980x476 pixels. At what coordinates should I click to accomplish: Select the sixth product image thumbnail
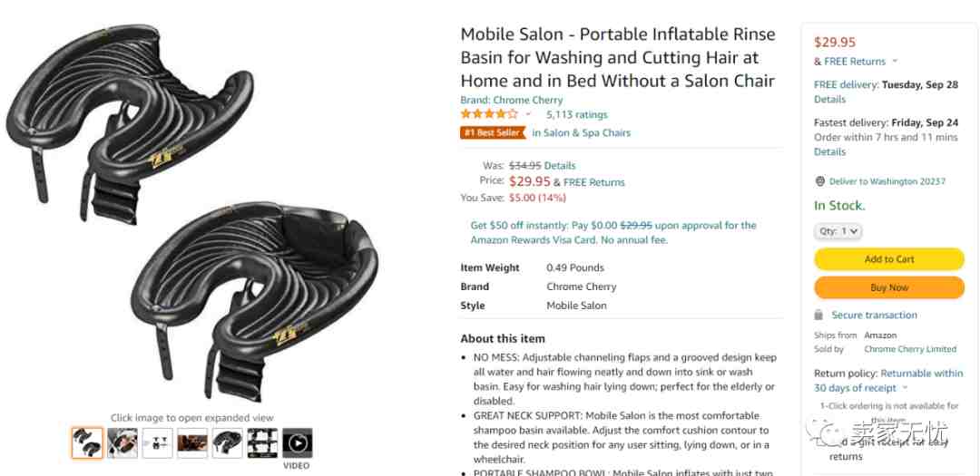[x=262, y=442]
